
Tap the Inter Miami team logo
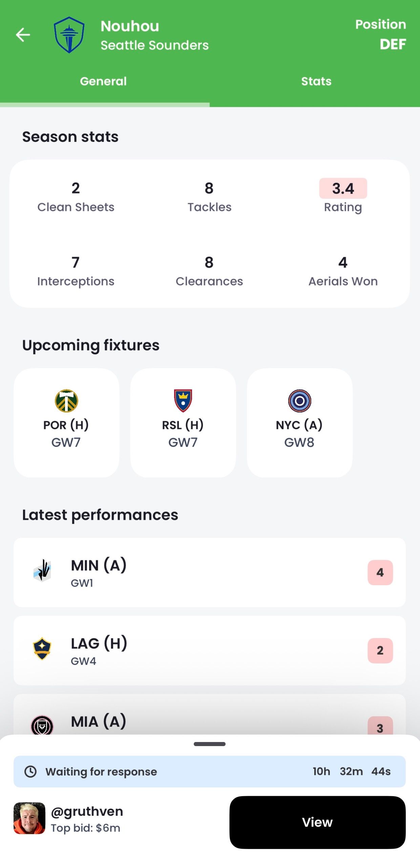click(42, 725)
